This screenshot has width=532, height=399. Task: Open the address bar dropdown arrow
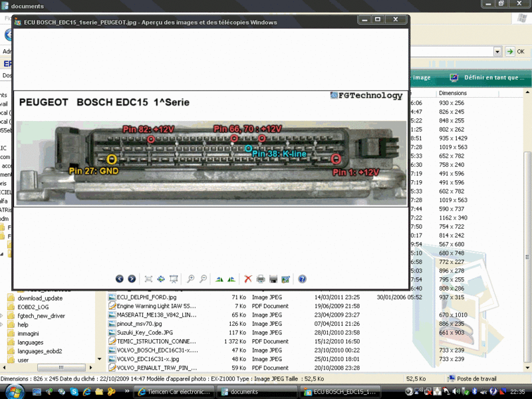tap(497, 52)
